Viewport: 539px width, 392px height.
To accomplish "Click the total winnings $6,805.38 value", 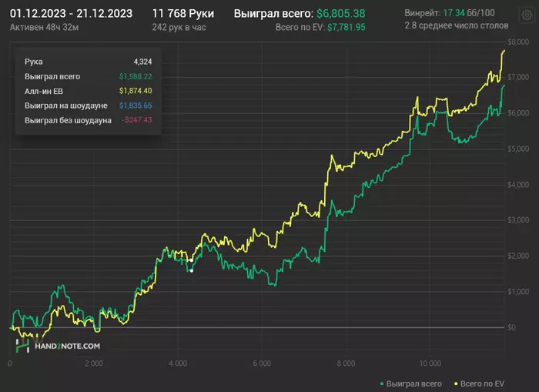I will pos(340,14).
